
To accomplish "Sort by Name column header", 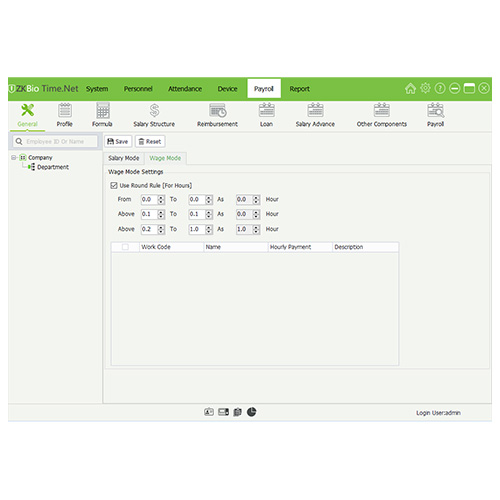I will point(236,247).
